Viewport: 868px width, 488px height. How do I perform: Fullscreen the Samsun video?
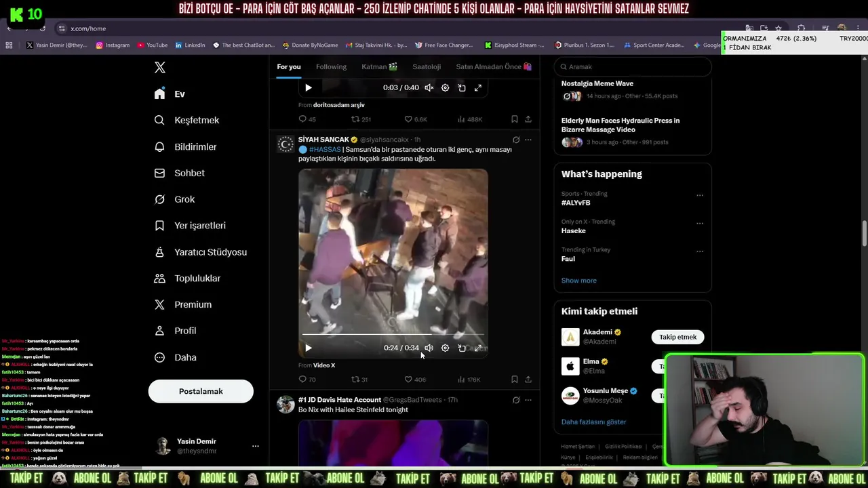[x=478, y=348]
